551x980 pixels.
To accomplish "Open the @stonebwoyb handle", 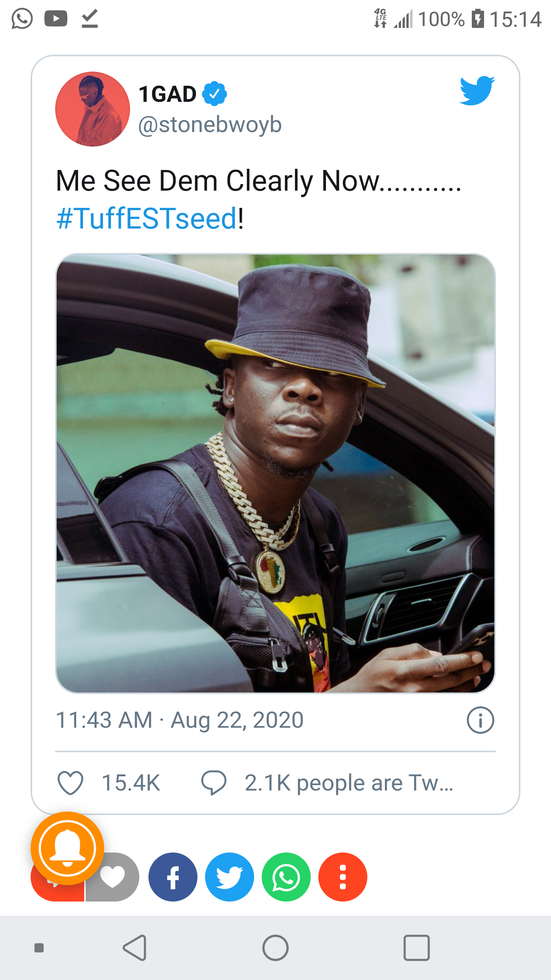I will coord(210,125).
